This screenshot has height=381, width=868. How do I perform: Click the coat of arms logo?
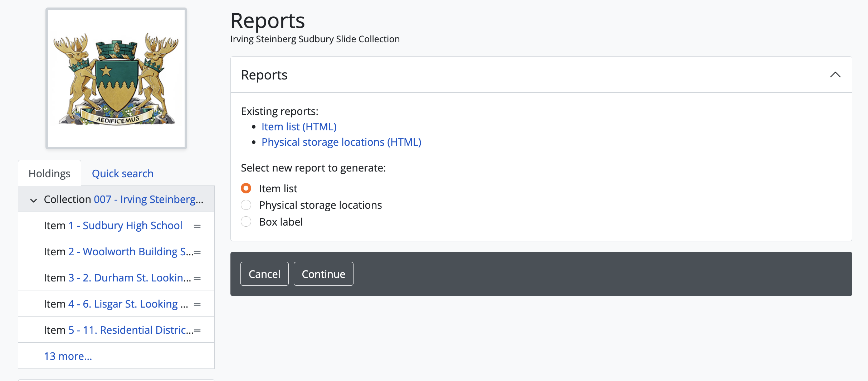(116, 78)
